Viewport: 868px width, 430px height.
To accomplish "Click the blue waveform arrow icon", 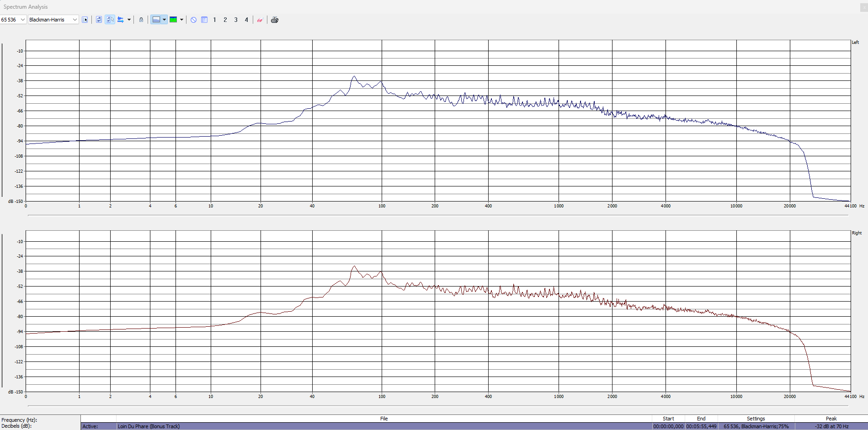I will tap(121, 20).
